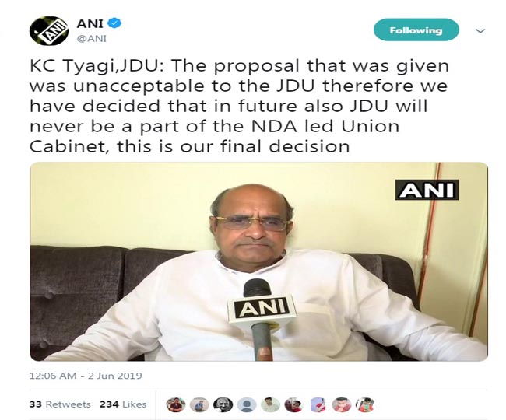View the 234 Likes list
Image resolution: width=506 pixels, height=420 pixels.
(x=123, y=404)
